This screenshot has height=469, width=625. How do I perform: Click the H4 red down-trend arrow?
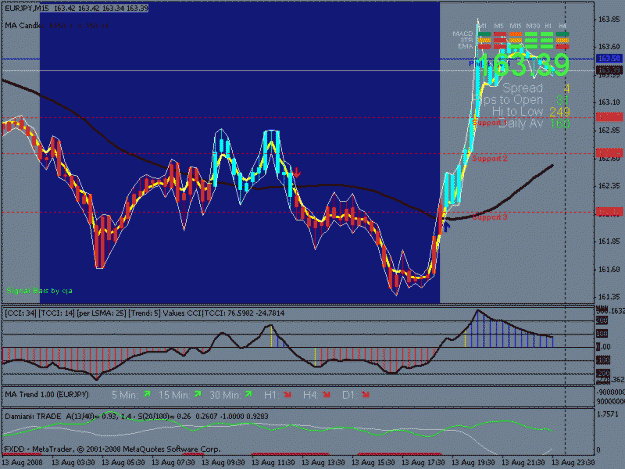326,394
